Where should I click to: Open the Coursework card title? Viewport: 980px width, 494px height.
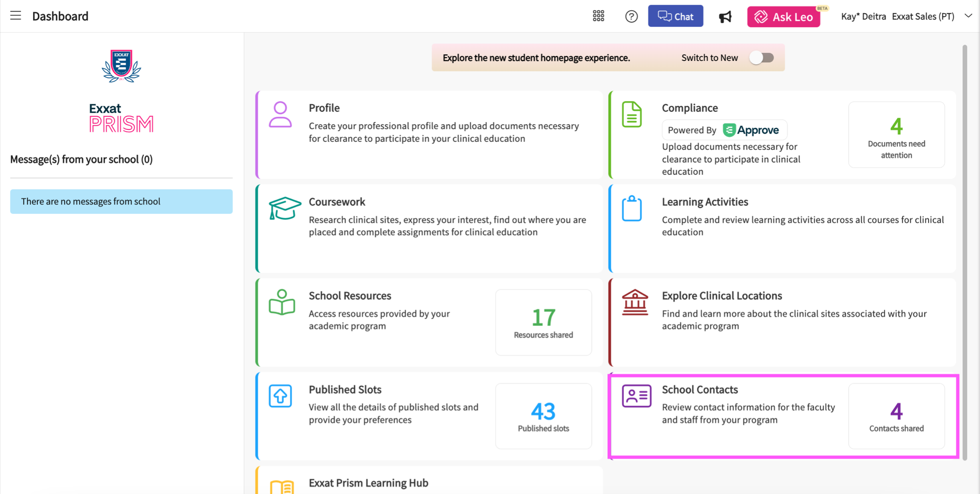pyautogui.click(x=337, y=202)
